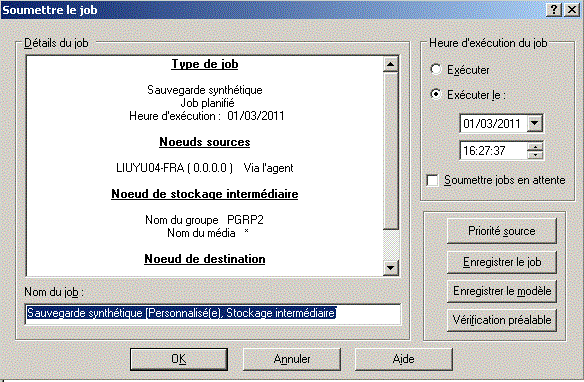This screenshot has width=584, height=382.
Task: Click the job details scroll down arrow
Action: point(391,268)
